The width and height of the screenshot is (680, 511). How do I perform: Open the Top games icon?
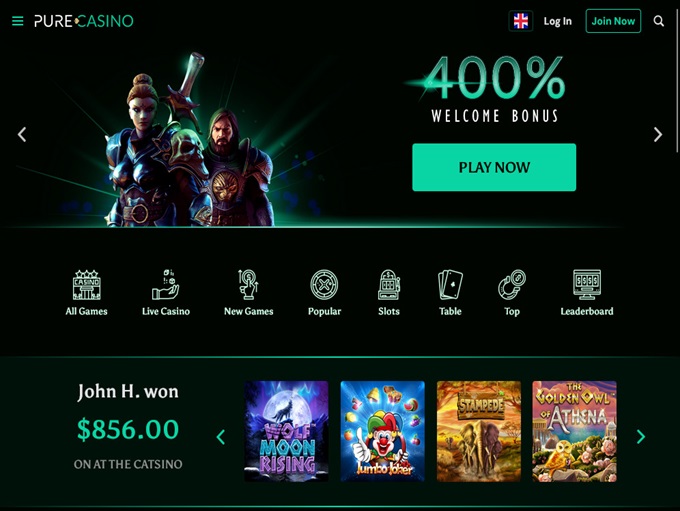[x=512, y=285]
